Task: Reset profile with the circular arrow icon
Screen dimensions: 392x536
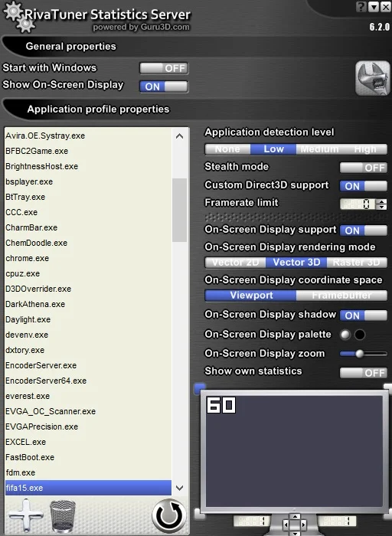Action: [x=169, y=515]
